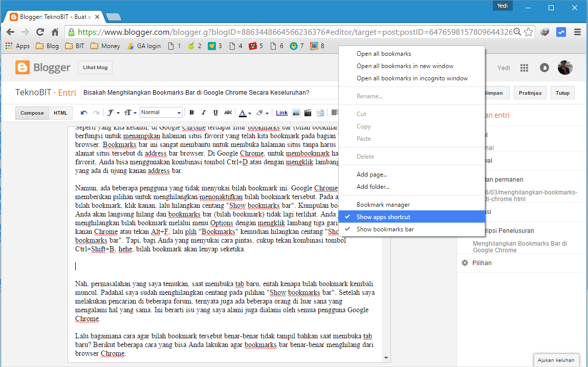The image size is (588, 367).
Task: Open the Google apps grid
Action: click(524, 68)
